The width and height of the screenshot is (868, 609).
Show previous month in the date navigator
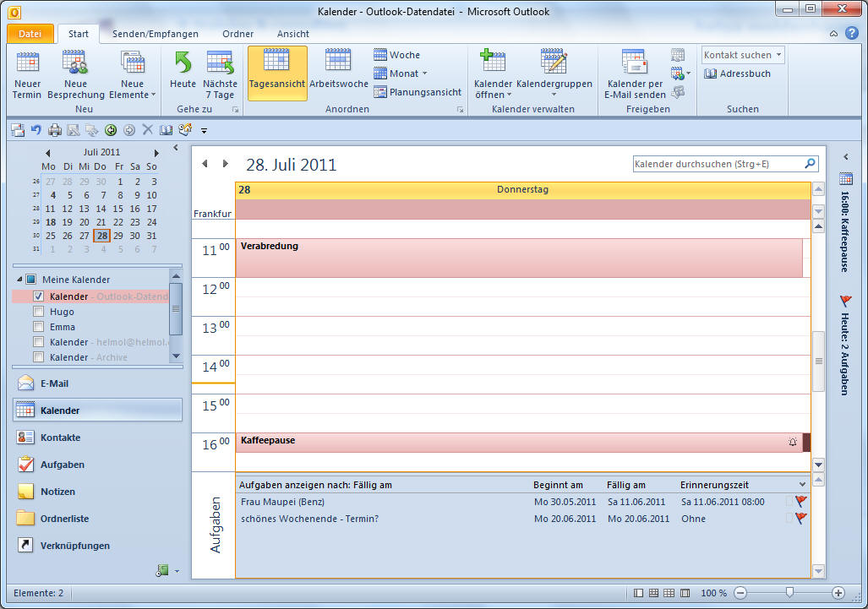tap(47, 153)
